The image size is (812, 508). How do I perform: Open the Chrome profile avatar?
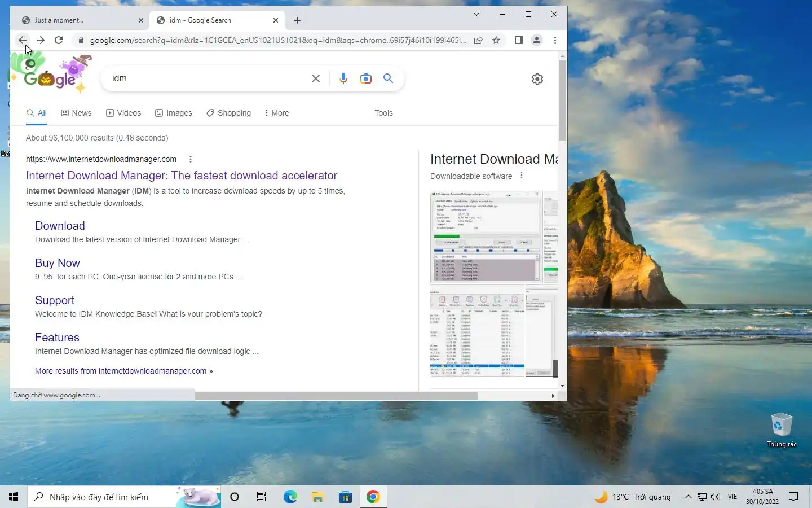click(537, 40)
